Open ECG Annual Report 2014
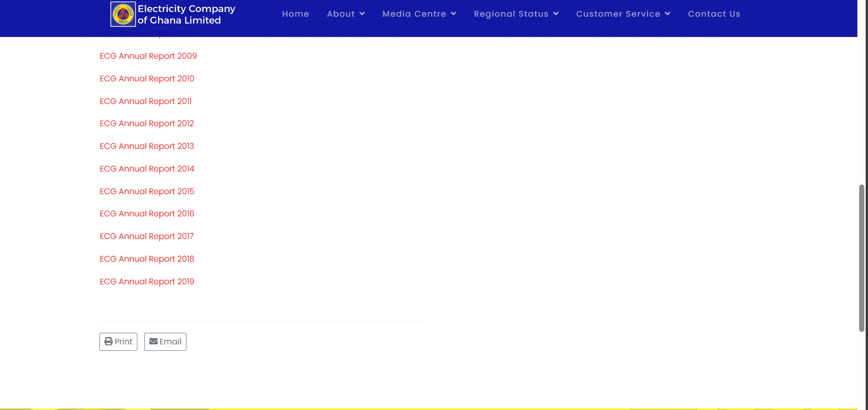Image resolution: width=868 pixels, height=410 pixels. click(x=147, y=169)
